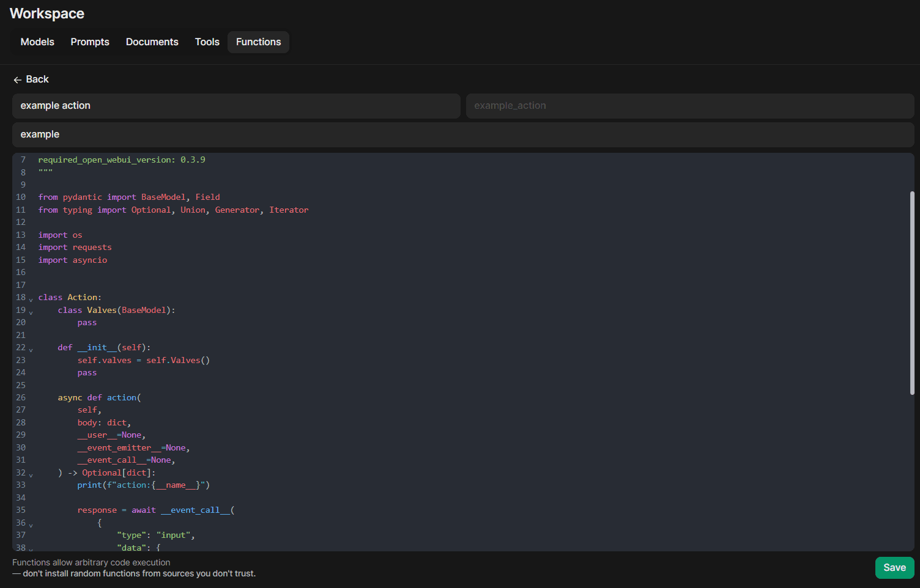
Task: Click the Save button
Action: (894, 567)
